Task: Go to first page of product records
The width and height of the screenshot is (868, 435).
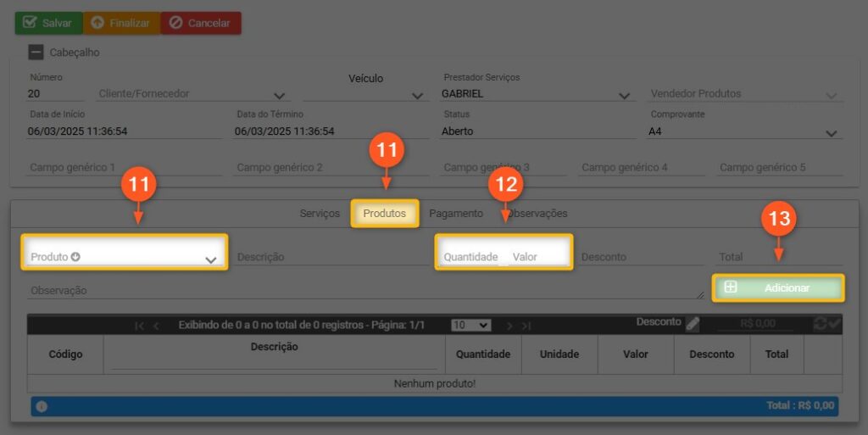Action: point(140,326)
